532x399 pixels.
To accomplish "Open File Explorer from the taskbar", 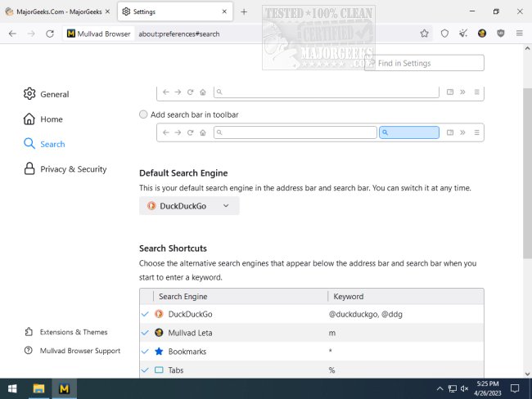I will (38, 388).
